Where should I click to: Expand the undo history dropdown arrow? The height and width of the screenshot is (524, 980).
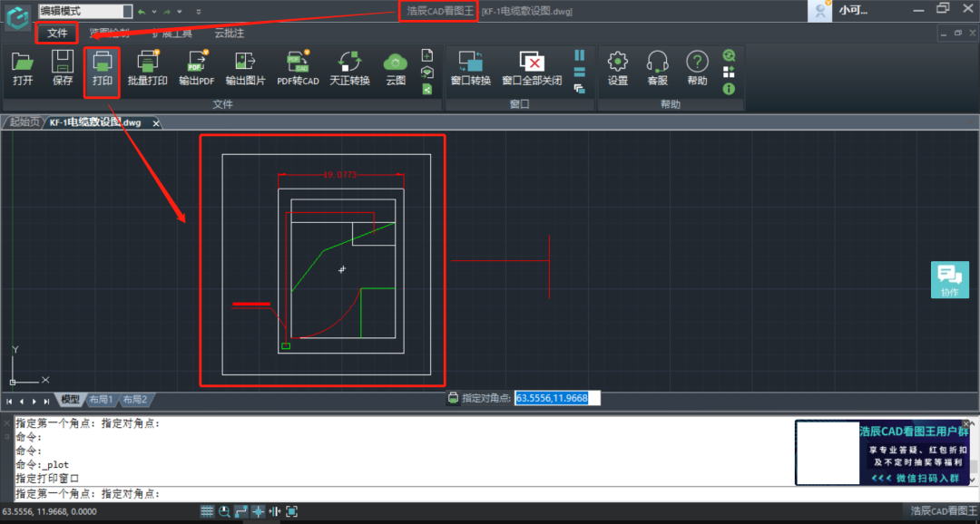[x=154, y=12]
